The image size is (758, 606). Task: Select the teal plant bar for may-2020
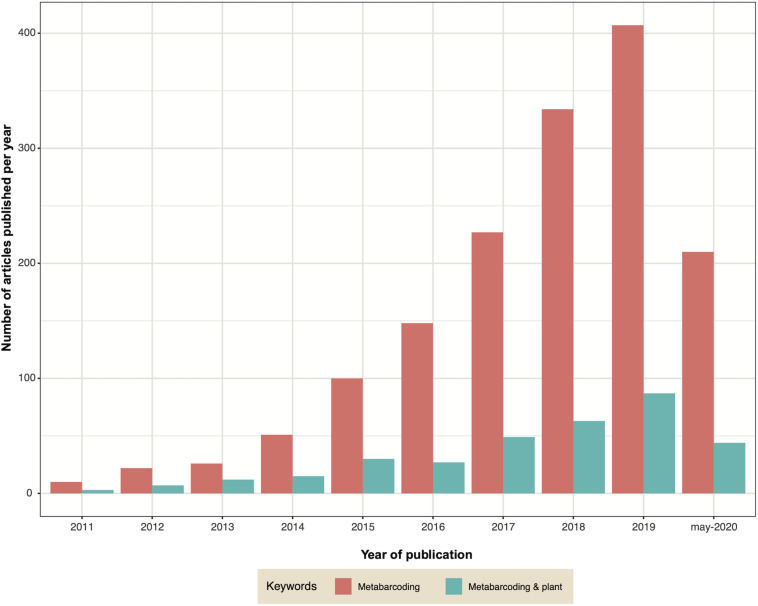[729, 468]
